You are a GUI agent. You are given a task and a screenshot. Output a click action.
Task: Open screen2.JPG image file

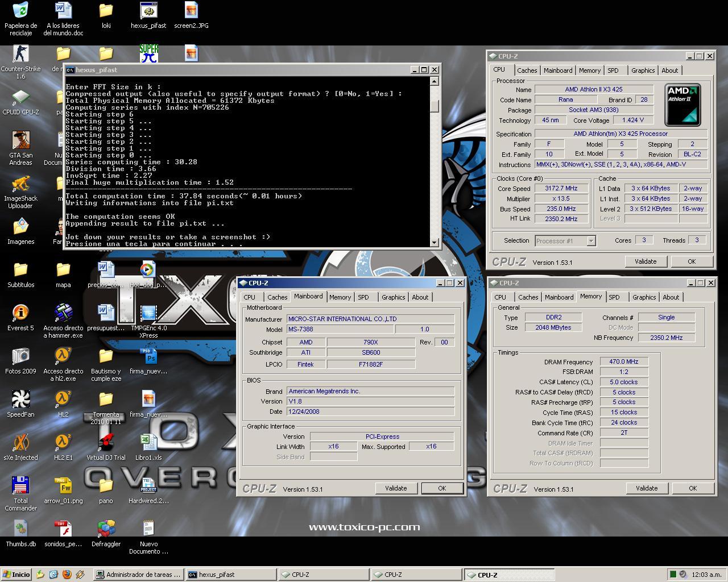(x=191, y=16)
